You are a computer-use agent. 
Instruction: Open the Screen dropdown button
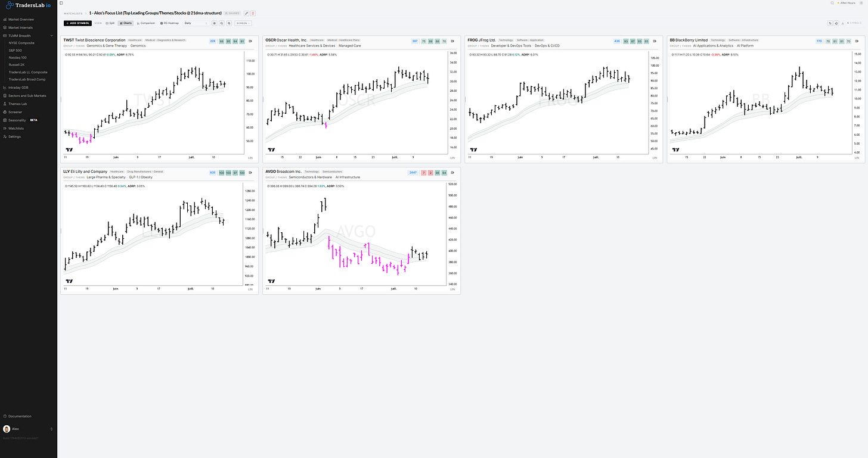pyautogui.click(x=243, y=23)
